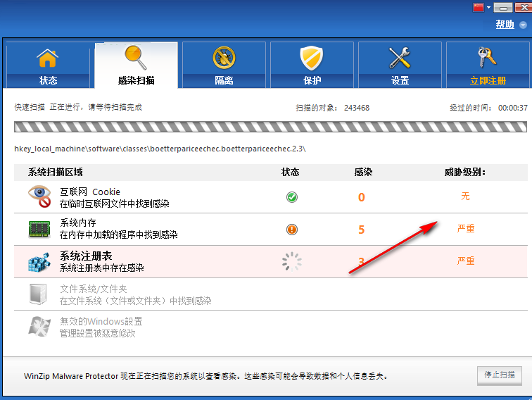Open the 设置 settings tab

pos(400,65)
